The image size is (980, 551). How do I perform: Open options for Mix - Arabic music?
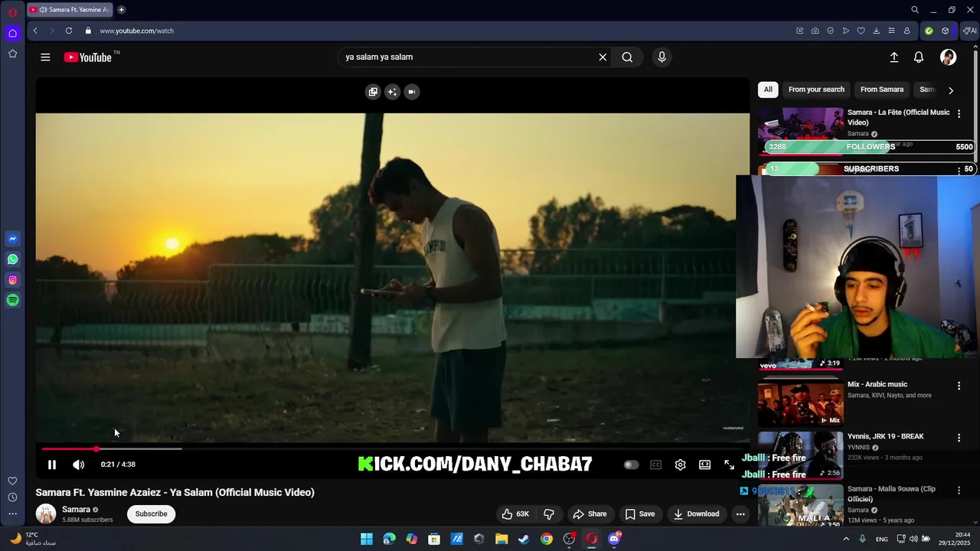(959, 386)
